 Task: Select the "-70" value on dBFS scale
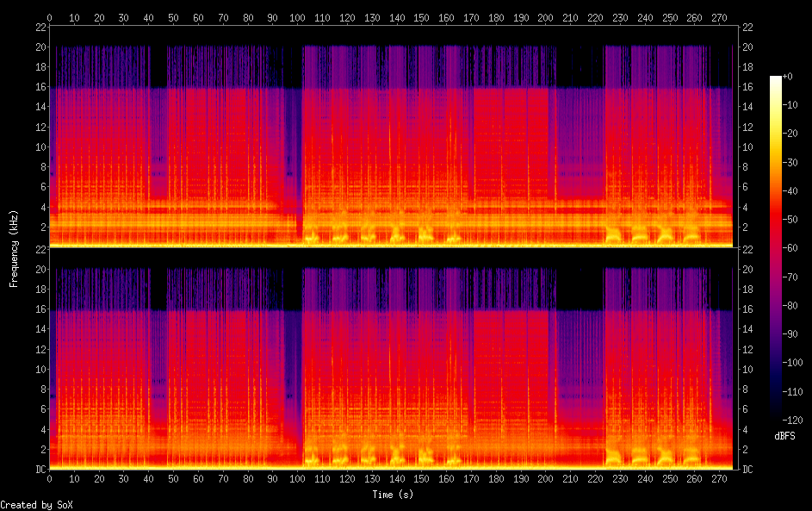(790, 277)
